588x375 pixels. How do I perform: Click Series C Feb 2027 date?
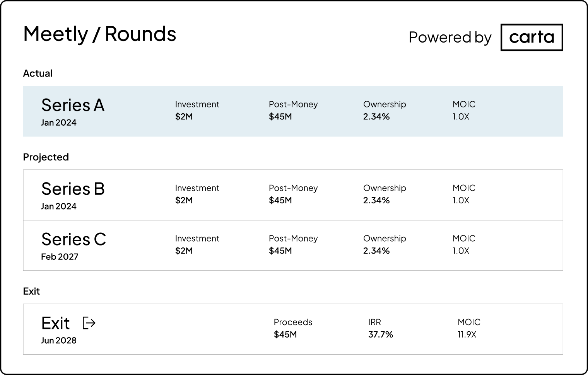pos(60,257)
